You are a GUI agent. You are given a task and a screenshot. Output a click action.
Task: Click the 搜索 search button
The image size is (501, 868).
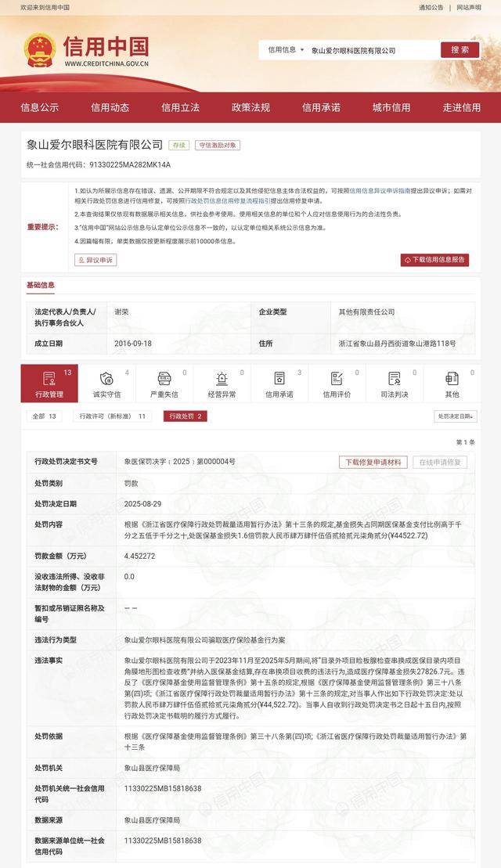460,50
